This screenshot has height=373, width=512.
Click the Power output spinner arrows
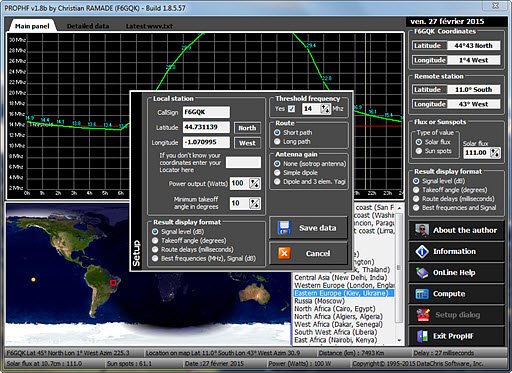point(255,183)
